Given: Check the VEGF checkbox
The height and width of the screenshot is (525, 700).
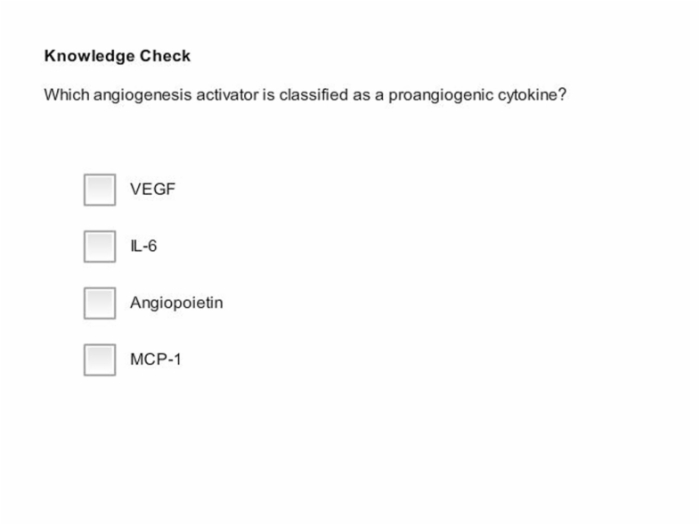Looking at the screenshot, I should pyautogui.click(x=100, y=190).
